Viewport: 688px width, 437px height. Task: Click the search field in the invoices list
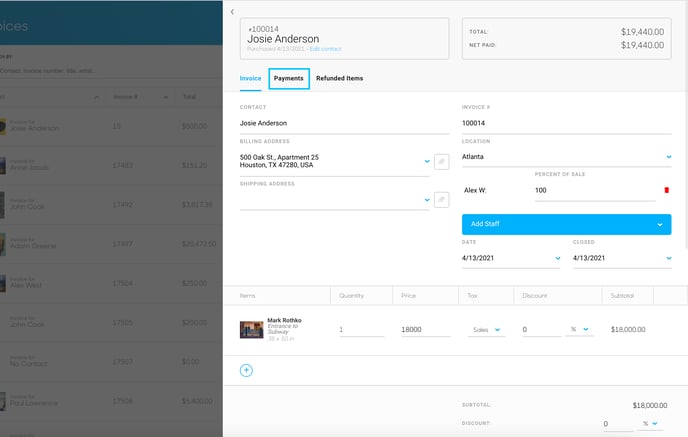pyautogui.click(x=111, y=71)
